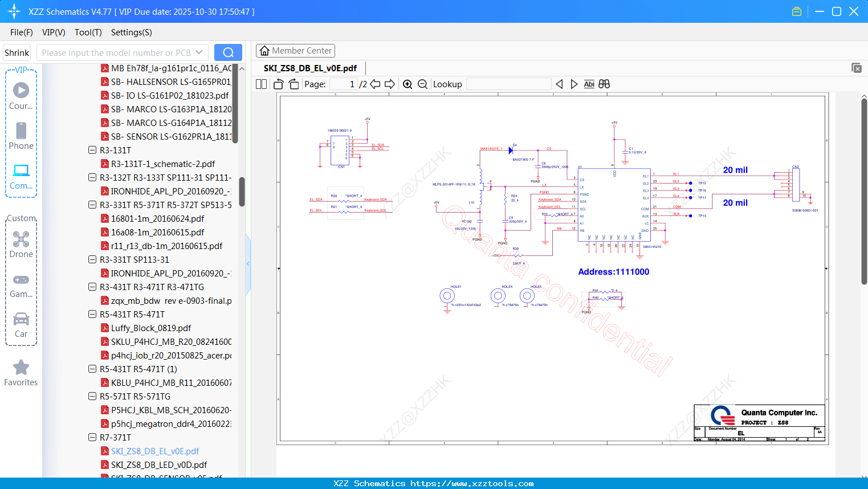Go to the next page arrow

[x=390, y=84]
